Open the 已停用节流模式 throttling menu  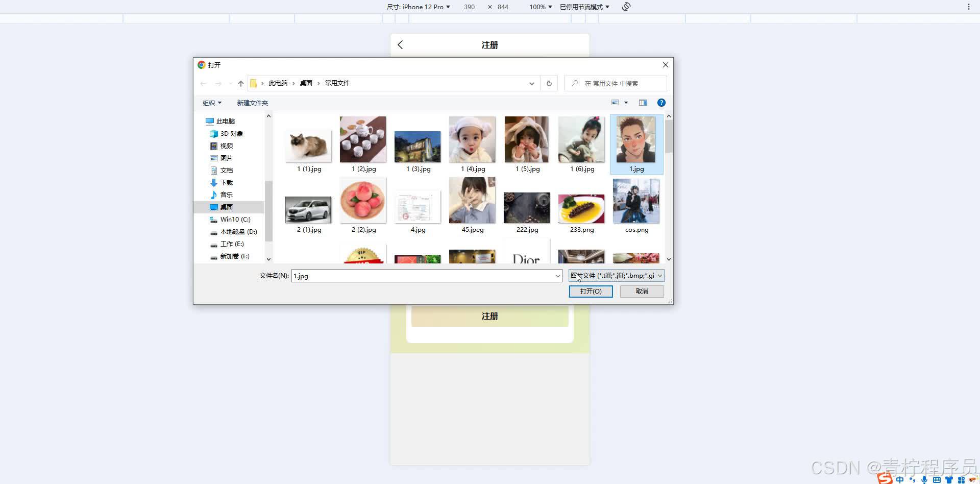(x=582, y=7)
